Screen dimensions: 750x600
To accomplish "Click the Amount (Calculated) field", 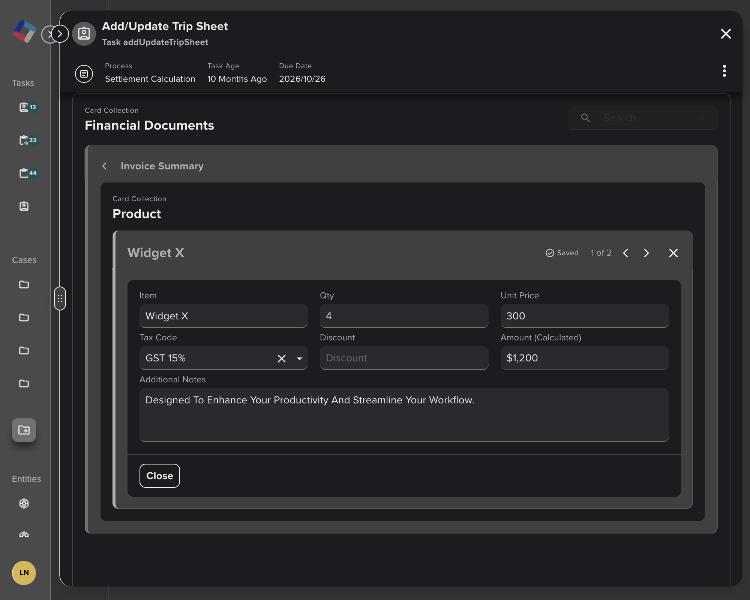I will [585, 358].
